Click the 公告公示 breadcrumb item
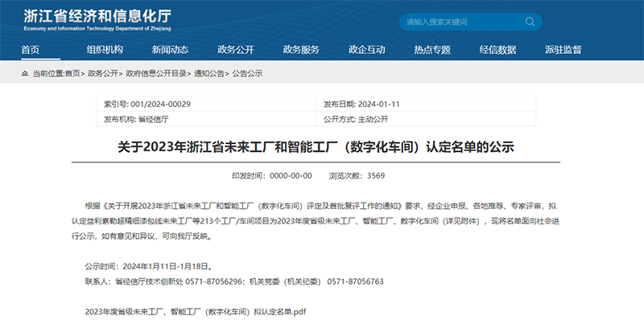The image size is (644, 324). point(248,73)
